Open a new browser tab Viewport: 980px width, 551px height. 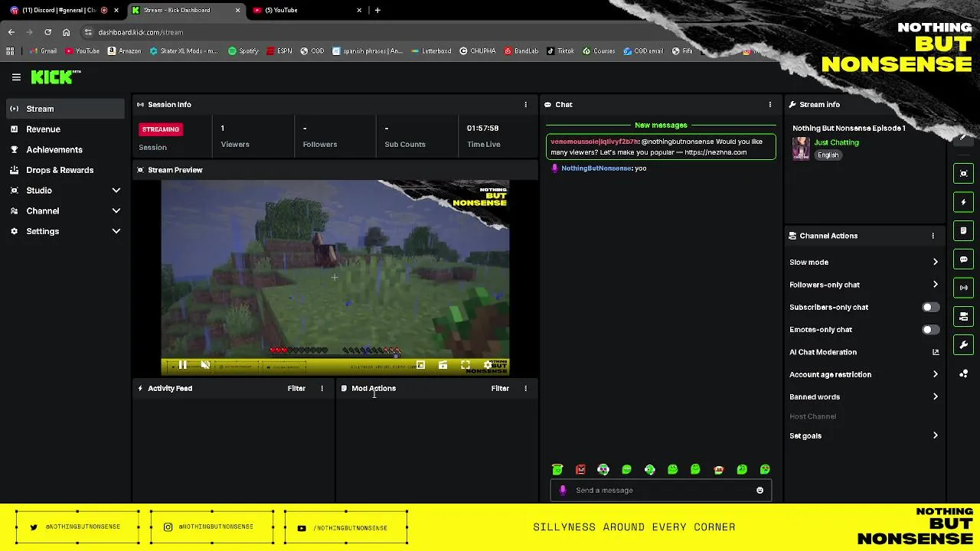[377, 10]
